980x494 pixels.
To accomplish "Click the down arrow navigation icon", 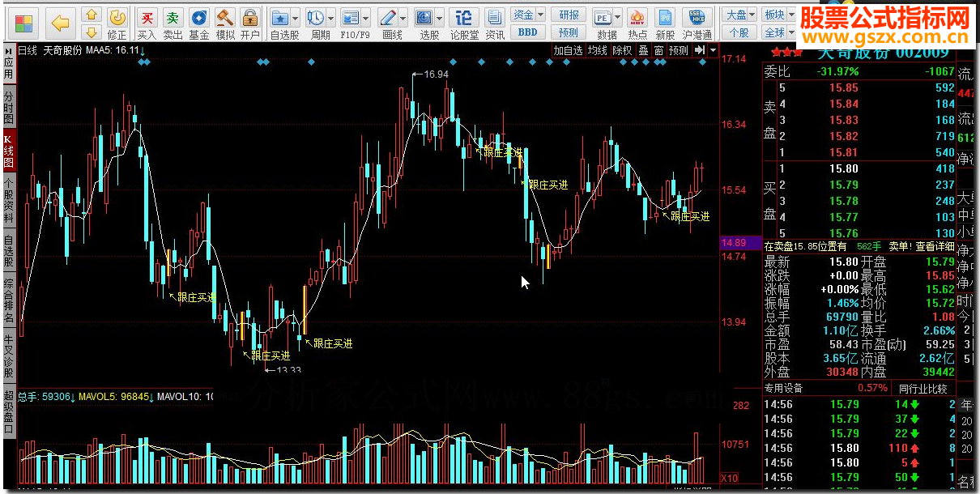I will [x=92, y=32].
